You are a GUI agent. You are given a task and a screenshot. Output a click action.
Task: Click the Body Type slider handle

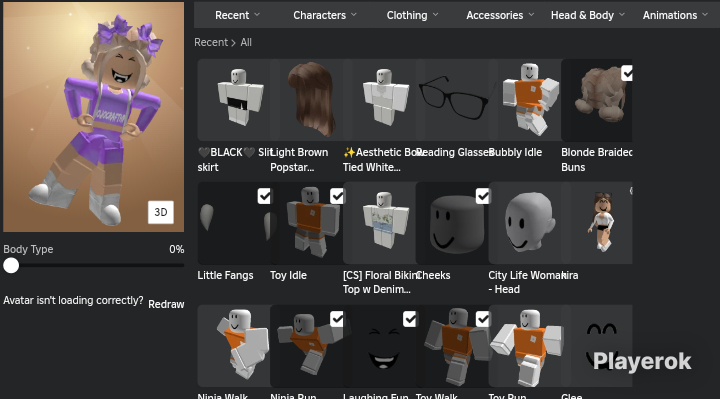tap(11, 265)
